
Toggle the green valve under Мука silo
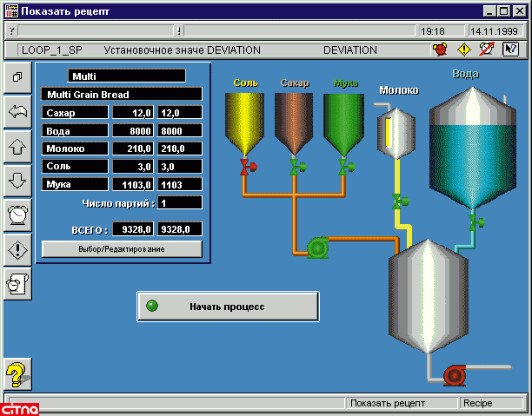[x=344, y=165]
